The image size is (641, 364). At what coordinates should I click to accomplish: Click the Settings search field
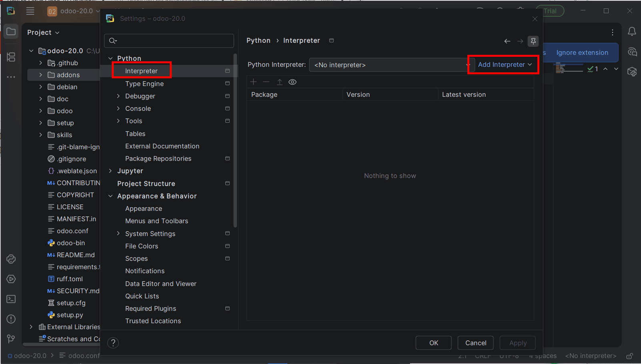[169, 40]
